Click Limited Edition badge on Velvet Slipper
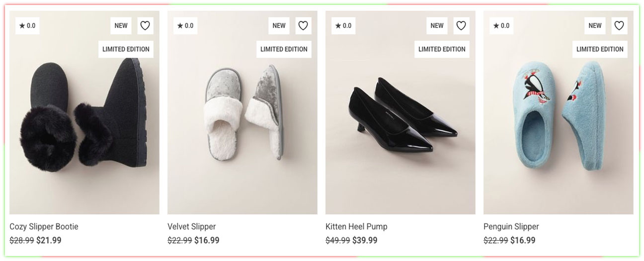Viewport: 644px width, 261px height. 284,49
